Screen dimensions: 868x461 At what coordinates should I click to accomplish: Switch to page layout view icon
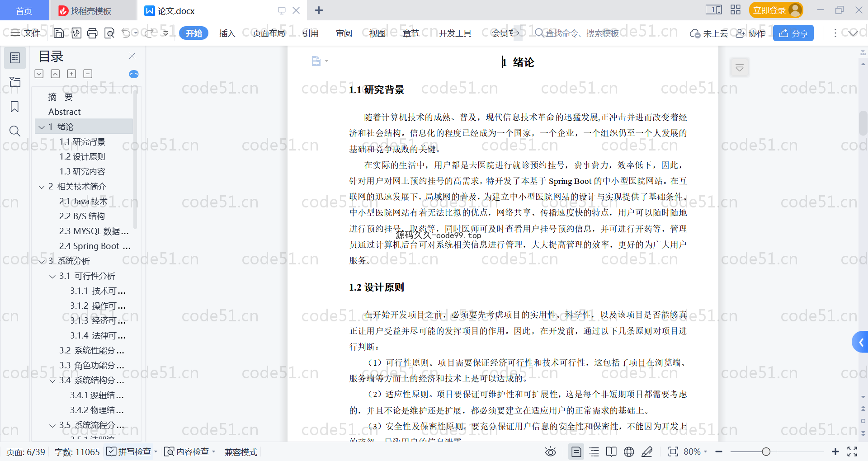(x=576, y=452)
